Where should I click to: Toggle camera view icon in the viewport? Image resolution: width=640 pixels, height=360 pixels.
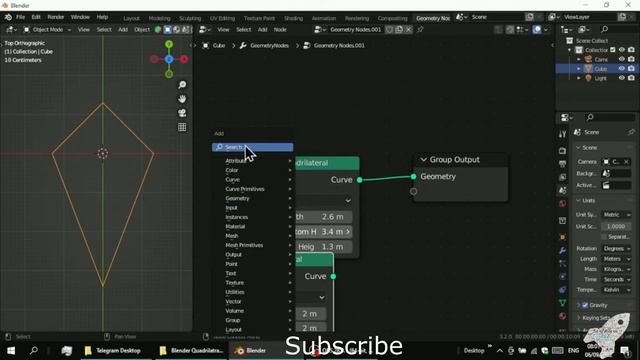coord(182,113)
